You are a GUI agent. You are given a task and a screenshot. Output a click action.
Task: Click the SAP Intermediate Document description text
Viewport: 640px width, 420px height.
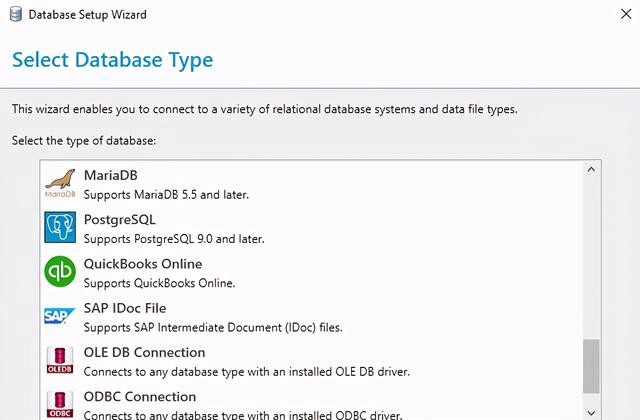(x=213, y=327)
